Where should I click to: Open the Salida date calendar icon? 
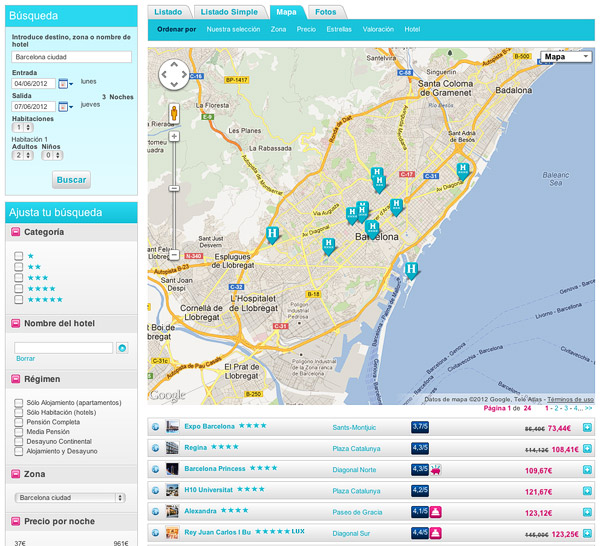(63, 106)
